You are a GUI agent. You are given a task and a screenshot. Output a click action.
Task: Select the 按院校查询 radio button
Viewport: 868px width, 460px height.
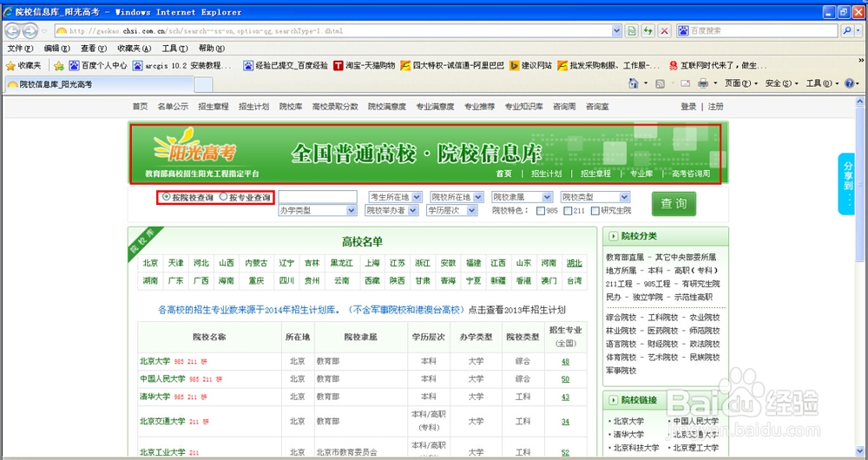coord(167,196)
